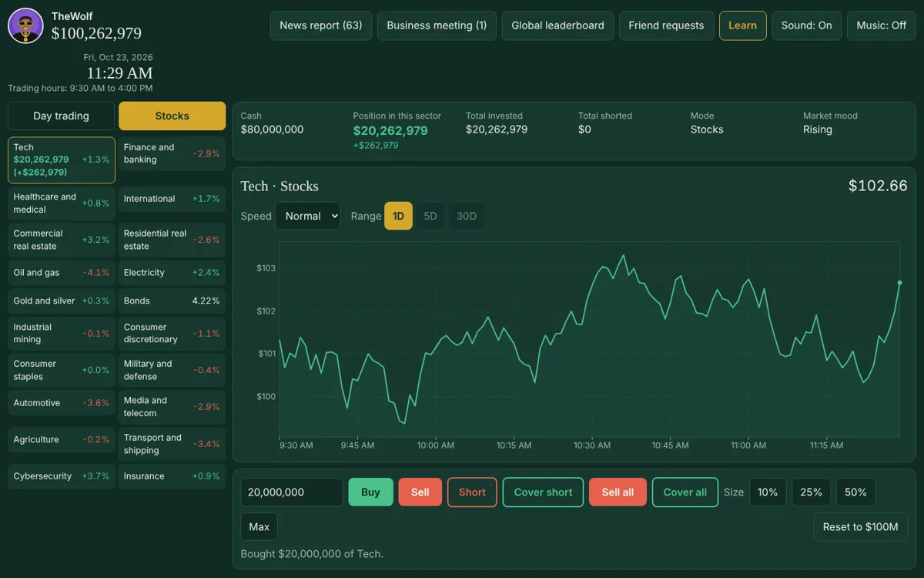The height and width of the screenshot is (578, 924).
Task: Click the green Buy button
Action: click(x=370, y=492)
